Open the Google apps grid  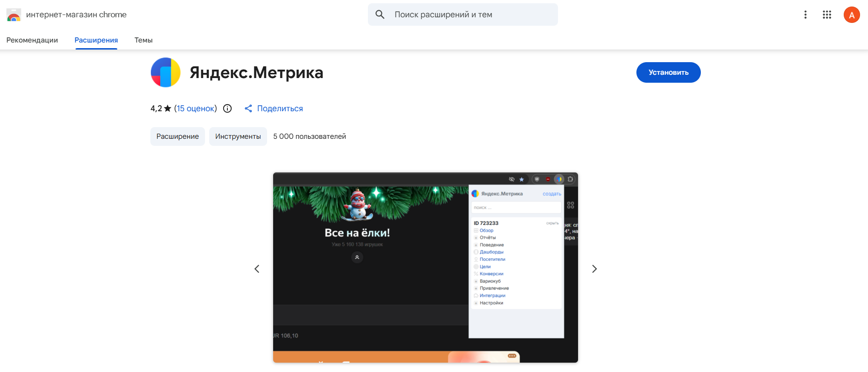point(826,15)
